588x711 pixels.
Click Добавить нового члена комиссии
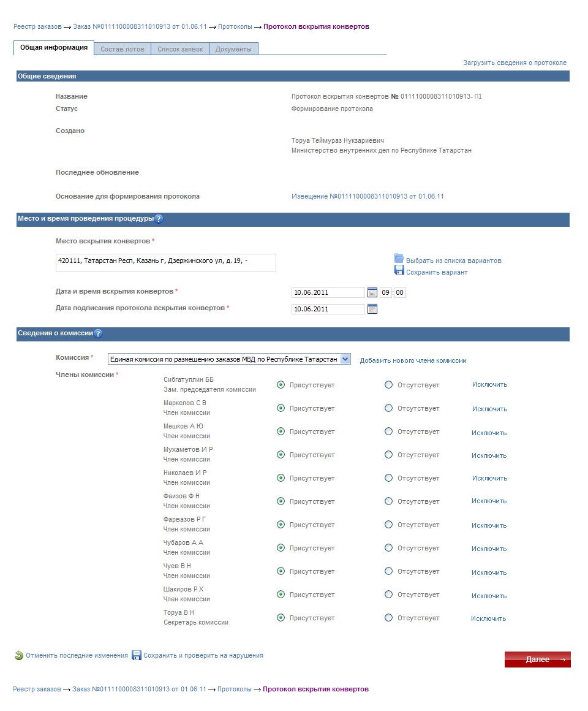[x=413, y=361]
